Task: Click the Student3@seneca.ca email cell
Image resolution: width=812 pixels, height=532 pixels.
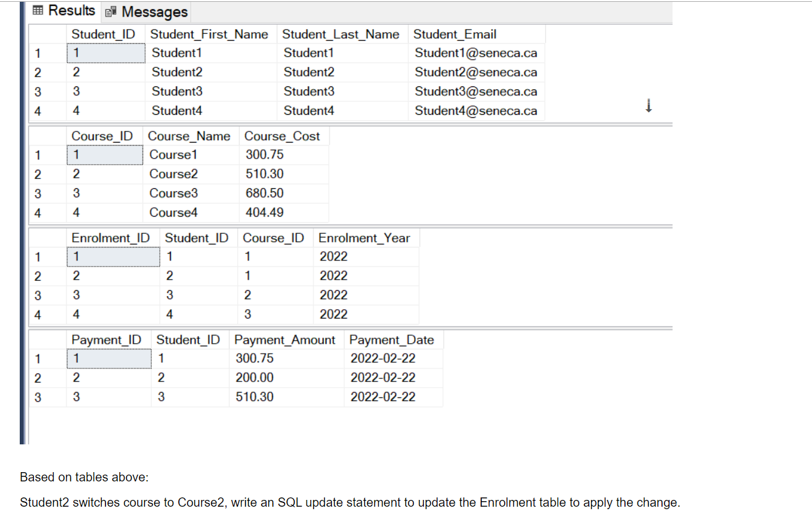Action: [477, 91]
